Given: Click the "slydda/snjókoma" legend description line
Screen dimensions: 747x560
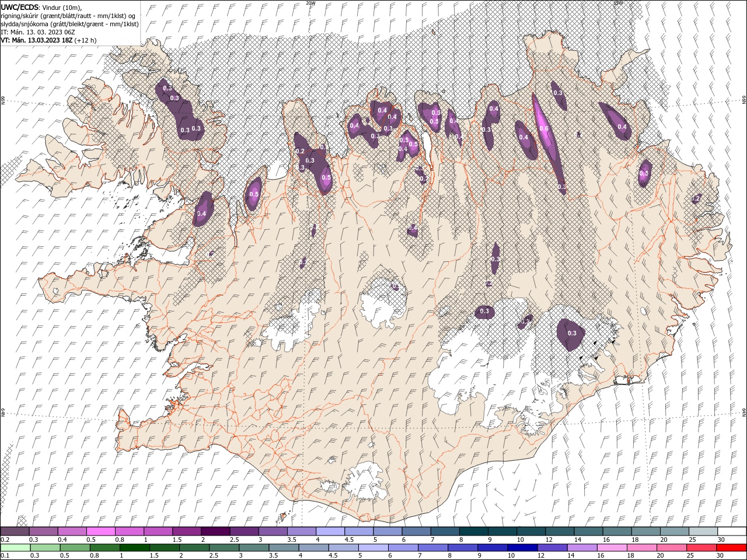Looking at the screenshot, I should tap(69, 24).
